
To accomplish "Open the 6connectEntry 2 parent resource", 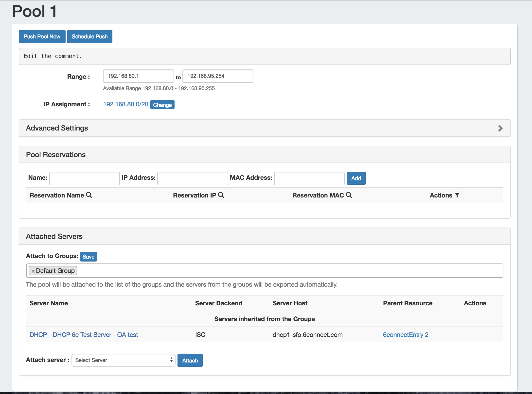I will (x=406, y=335).
